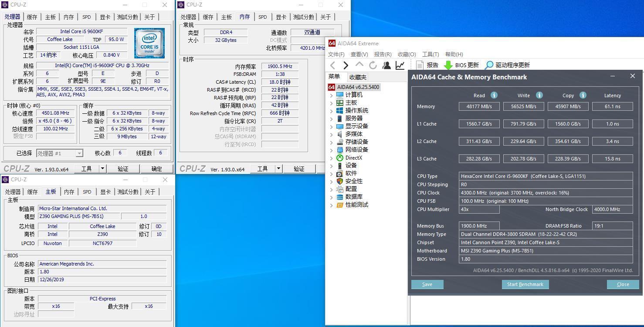Viewport: 644px width, 327px height.
Task: Click the 核心速度 4501.08 MHz field
Action: [55, 113]
